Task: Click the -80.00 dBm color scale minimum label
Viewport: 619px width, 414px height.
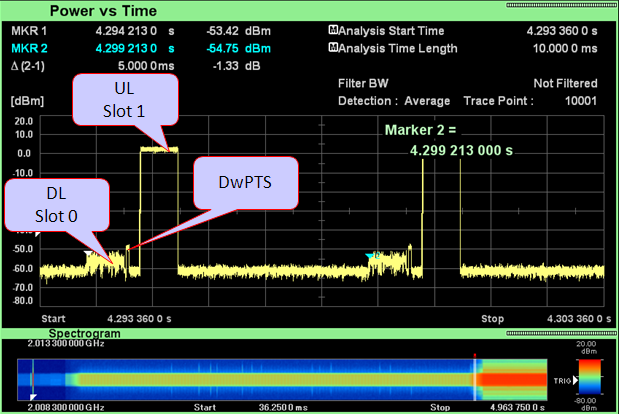Action: (586, 404)
